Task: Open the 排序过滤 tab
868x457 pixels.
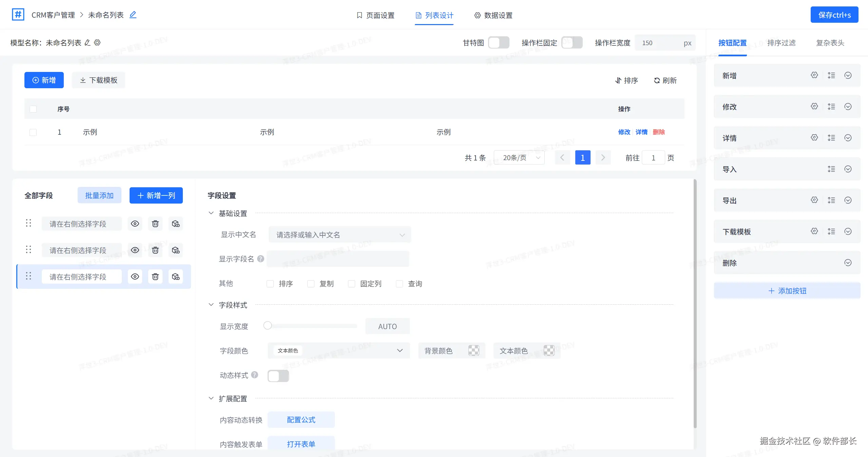Action: pyautogui.click(x=781, y=43)
